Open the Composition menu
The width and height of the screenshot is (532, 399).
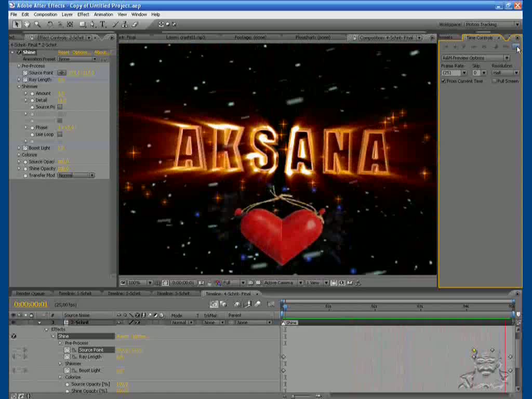coord(45,15)
